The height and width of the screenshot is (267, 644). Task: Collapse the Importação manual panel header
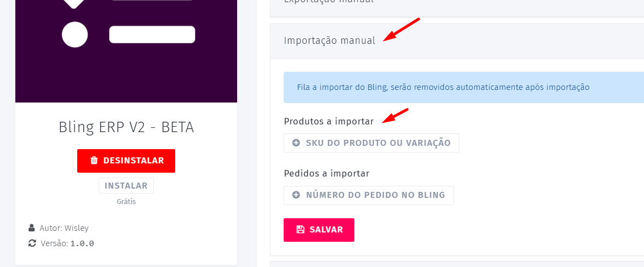pos(330,41)
